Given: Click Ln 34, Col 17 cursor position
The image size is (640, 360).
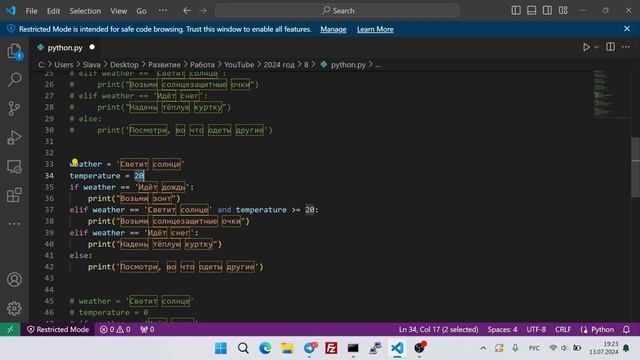Looking at the screenshot, I should click(x=438, y=329).
